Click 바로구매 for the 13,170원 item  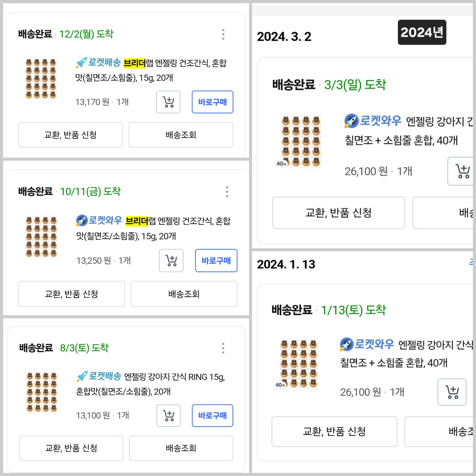212,102
